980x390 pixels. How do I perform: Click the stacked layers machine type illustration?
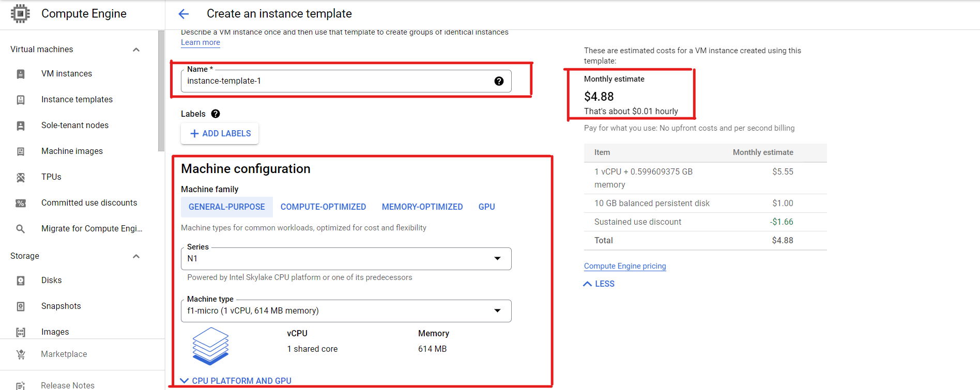pyautogui.click(x=210, y=346)
